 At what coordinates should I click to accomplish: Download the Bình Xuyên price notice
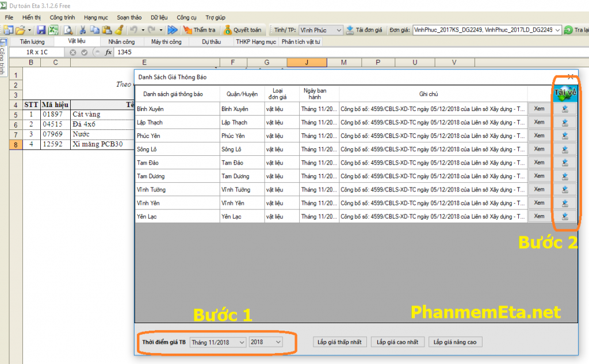tap(565, 109)
